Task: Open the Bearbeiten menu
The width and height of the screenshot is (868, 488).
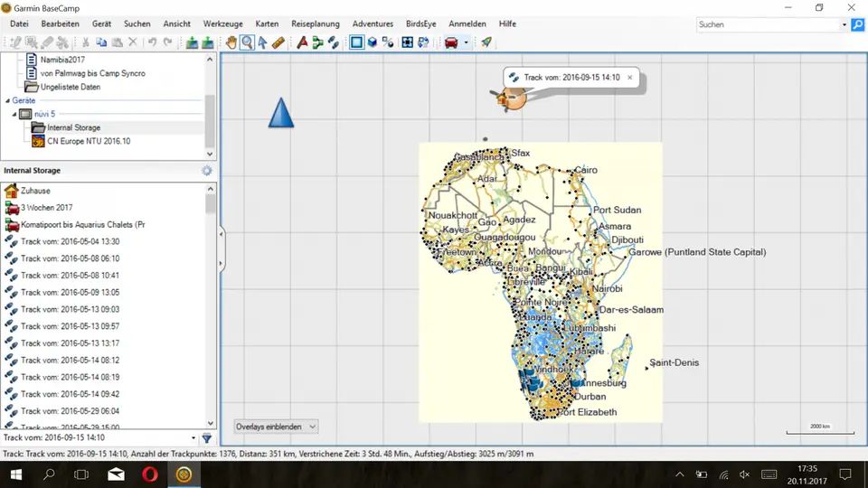Action: click(60, 23)
